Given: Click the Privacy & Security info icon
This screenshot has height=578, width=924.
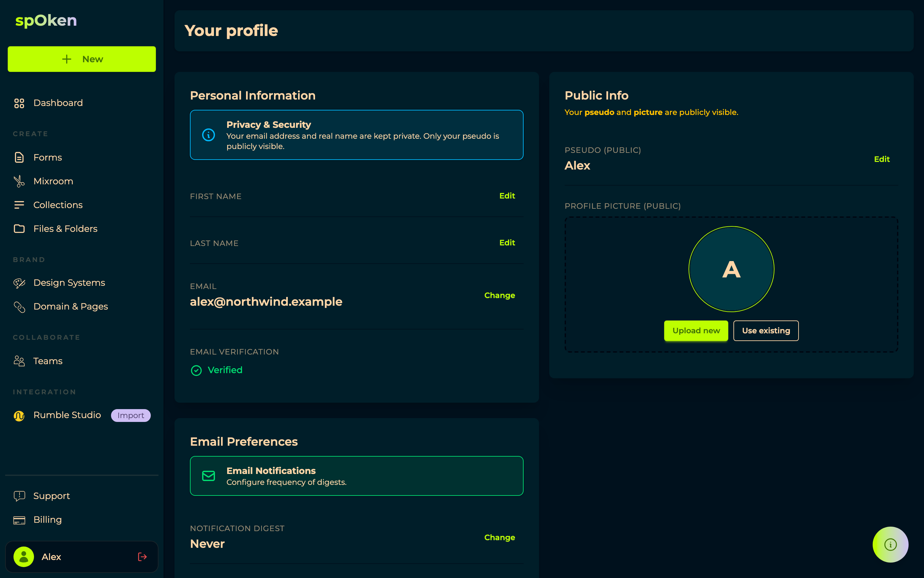Looking at the screenshot, I should [209, 135].
